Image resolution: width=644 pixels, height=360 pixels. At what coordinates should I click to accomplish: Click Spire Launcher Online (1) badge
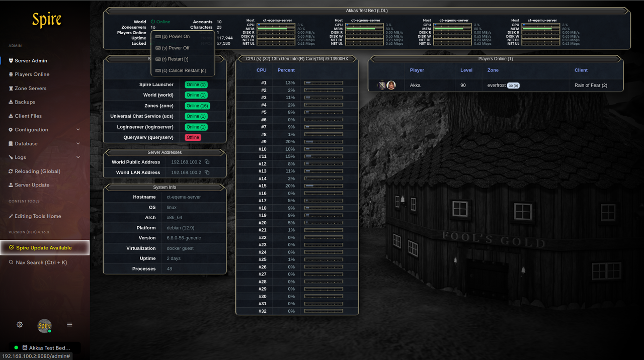point(196,84)
